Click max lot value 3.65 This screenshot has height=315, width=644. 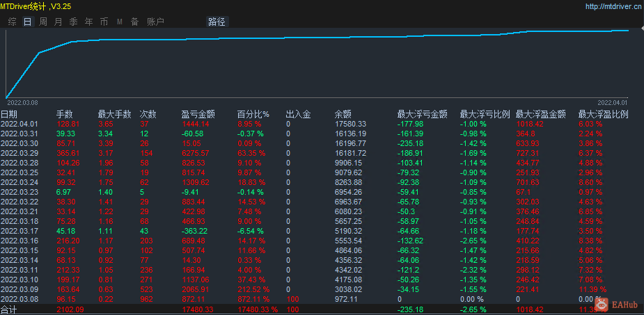[x=106, y=124]
